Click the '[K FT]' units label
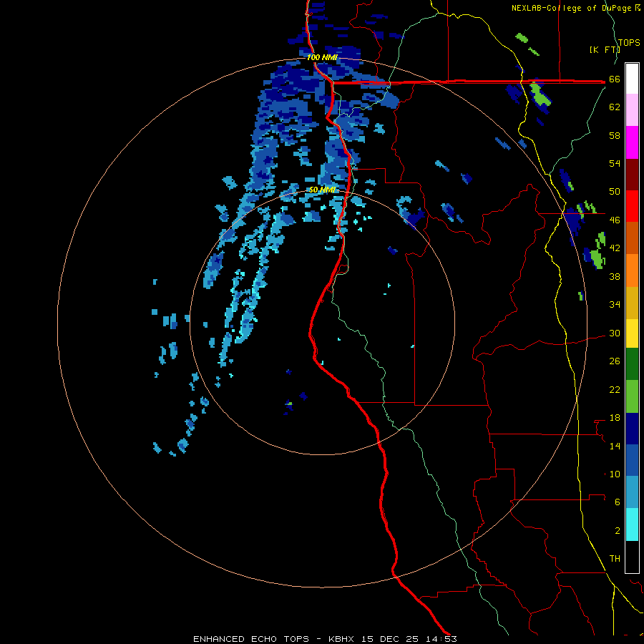 pos(605,49)
